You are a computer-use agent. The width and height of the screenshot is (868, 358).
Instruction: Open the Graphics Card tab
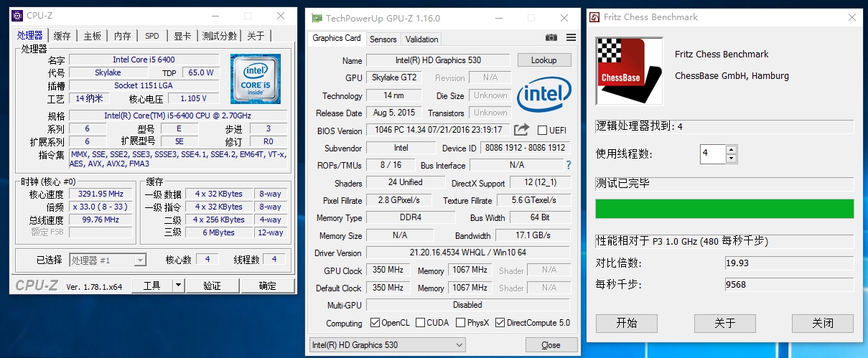[x=337, y=38]
